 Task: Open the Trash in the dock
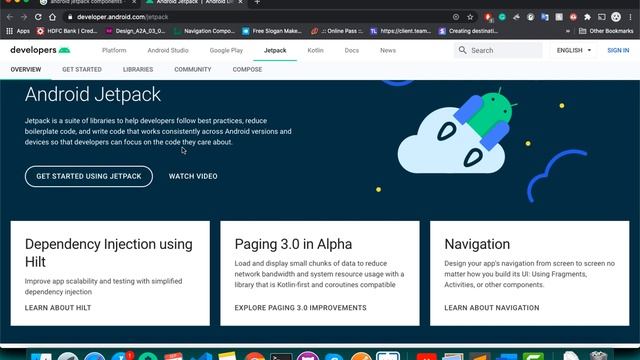[x=598, y=356]
